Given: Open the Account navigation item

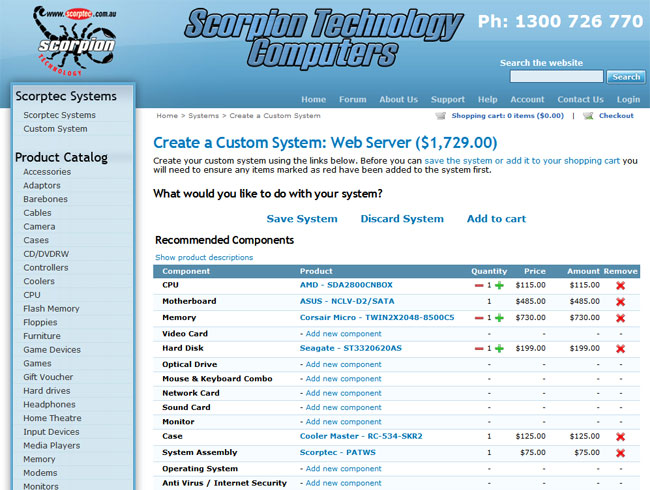Looking at the screenshot, I should [x=527, y=99].
